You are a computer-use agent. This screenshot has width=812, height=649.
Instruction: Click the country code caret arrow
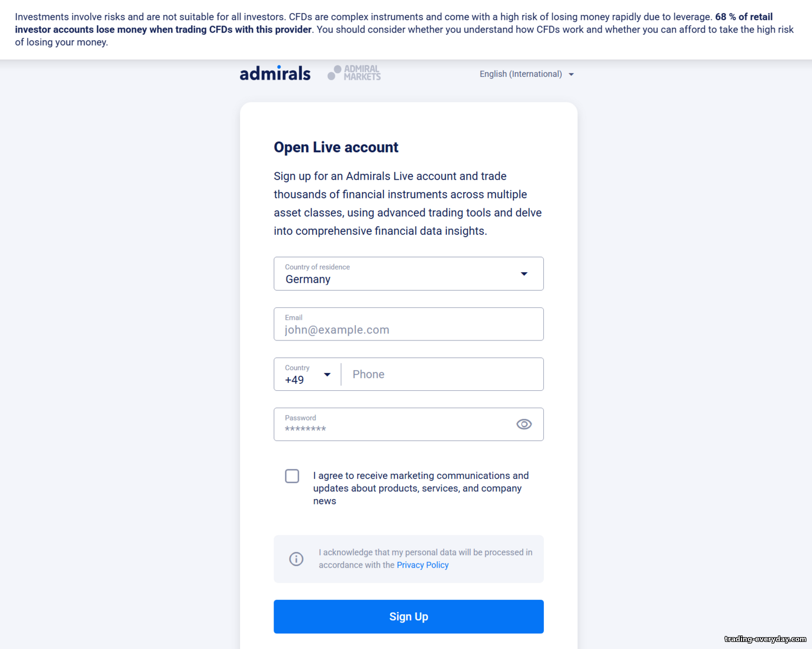(x=327, y=375)
